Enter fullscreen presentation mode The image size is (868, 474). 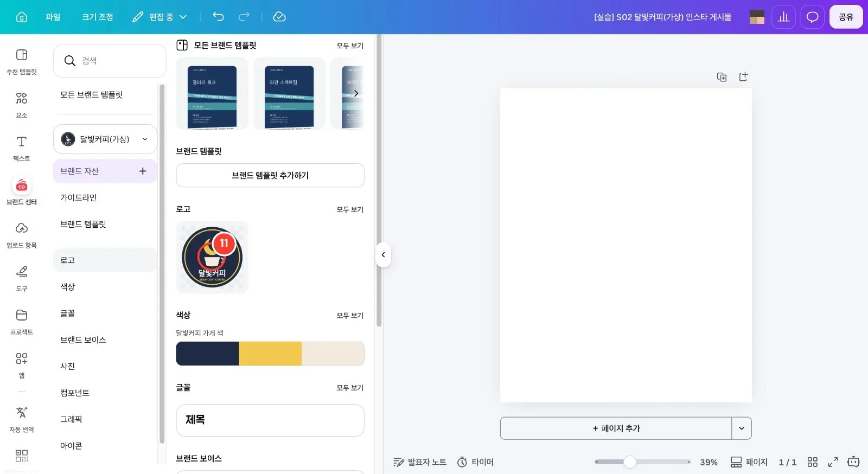pyautogui.click(x=833, y=462)
